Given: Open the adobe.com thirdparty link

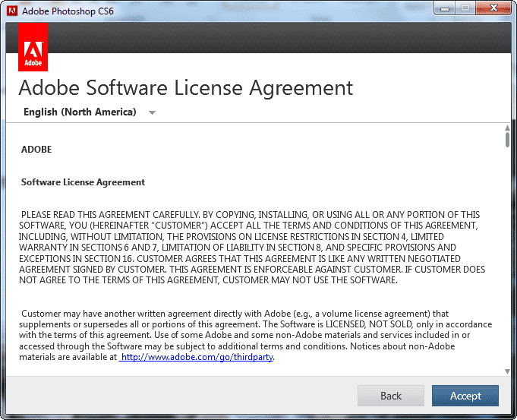Looking at the screenshot, I should click(x=197, y=357).
